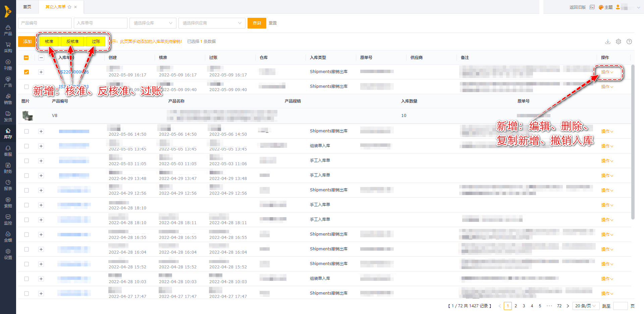644x314 pixels.
Task: Expand the 2022-05-06 14:50 row details
Action: click(41, 131)
